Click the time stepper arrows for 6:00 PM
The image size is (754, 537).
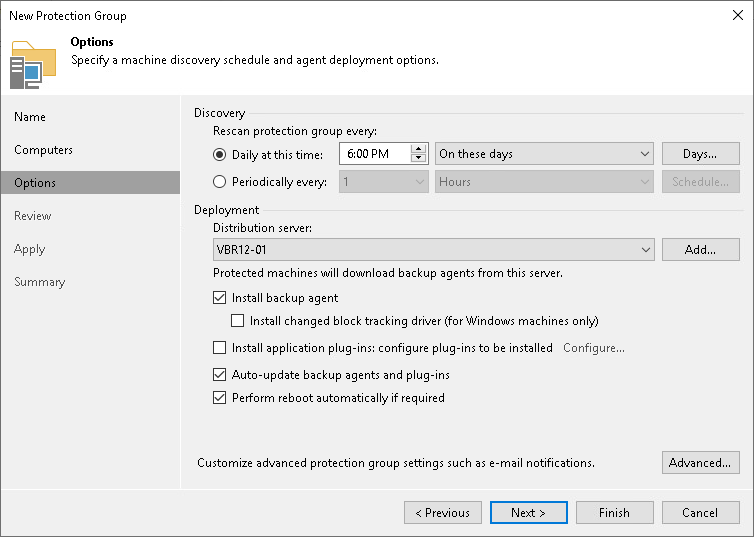420,154
